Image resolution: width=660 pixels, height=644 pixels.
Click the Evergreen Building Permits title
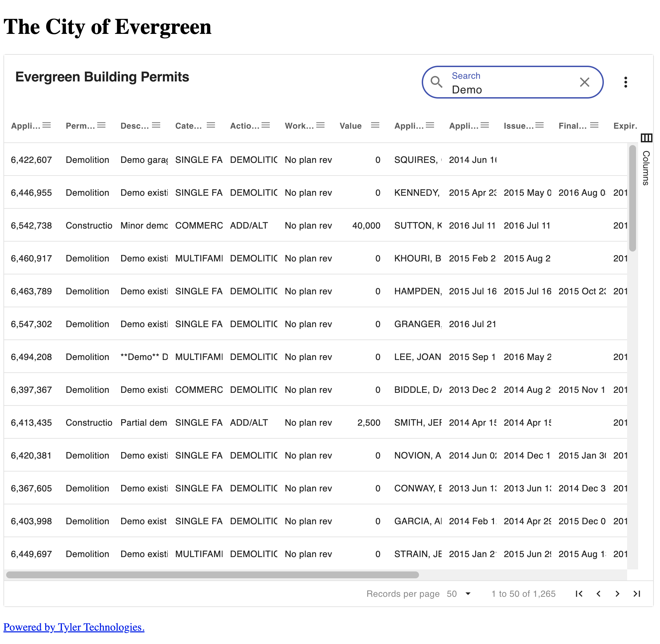tap(102, 77)
